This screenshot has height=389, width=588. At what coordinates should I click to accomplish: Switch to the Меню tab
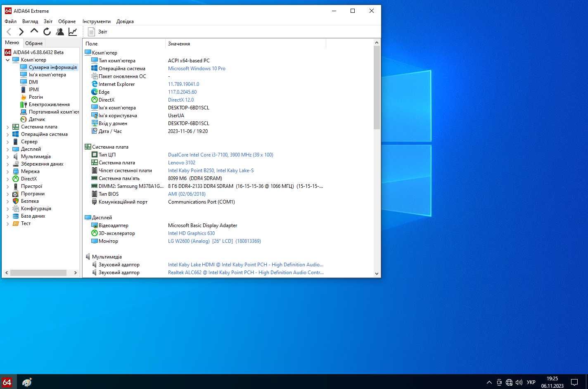(12, 43)
